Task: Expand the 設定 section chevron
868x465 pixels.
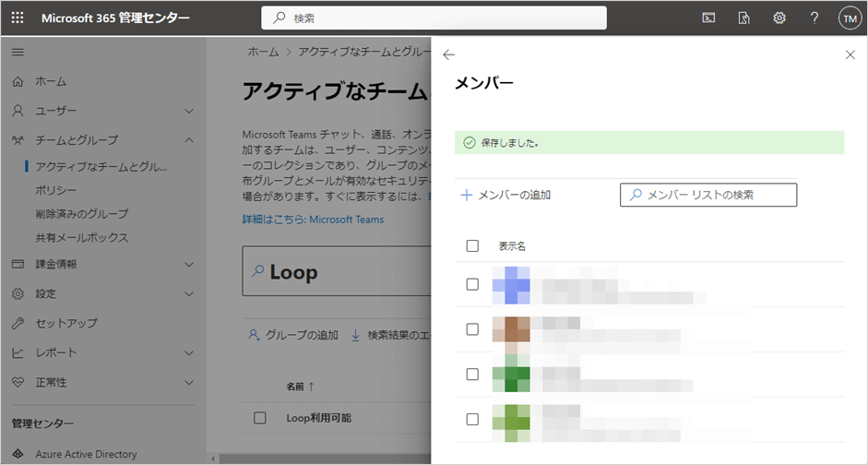Action: click(x=189, y=293)
